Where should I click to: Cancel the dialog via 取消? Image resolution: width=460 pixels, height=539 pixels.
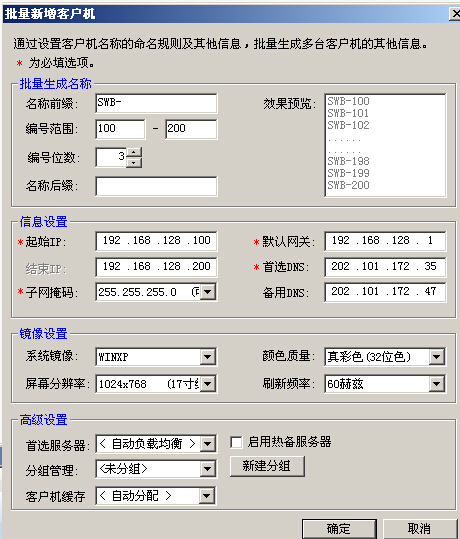pos(419,529)
